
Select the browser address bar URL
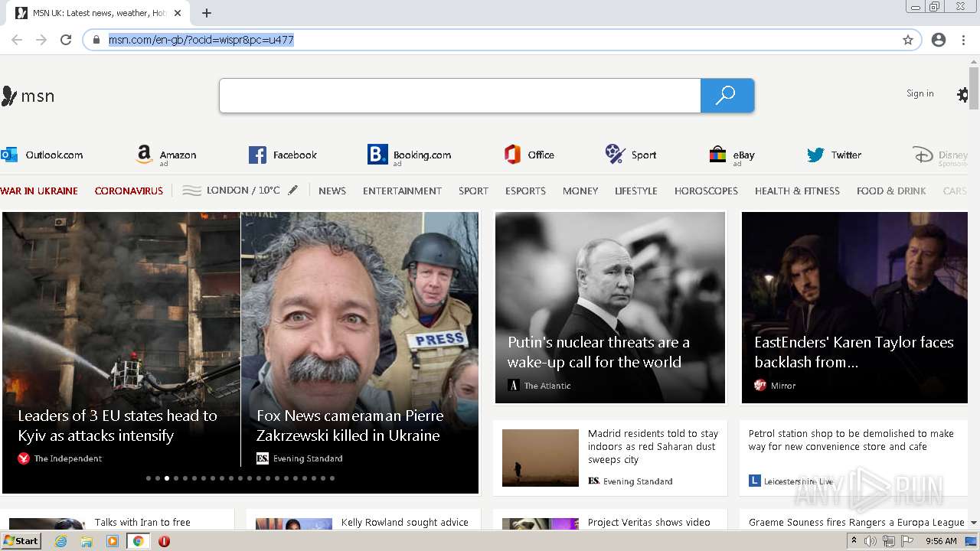(x=201, y=40)
